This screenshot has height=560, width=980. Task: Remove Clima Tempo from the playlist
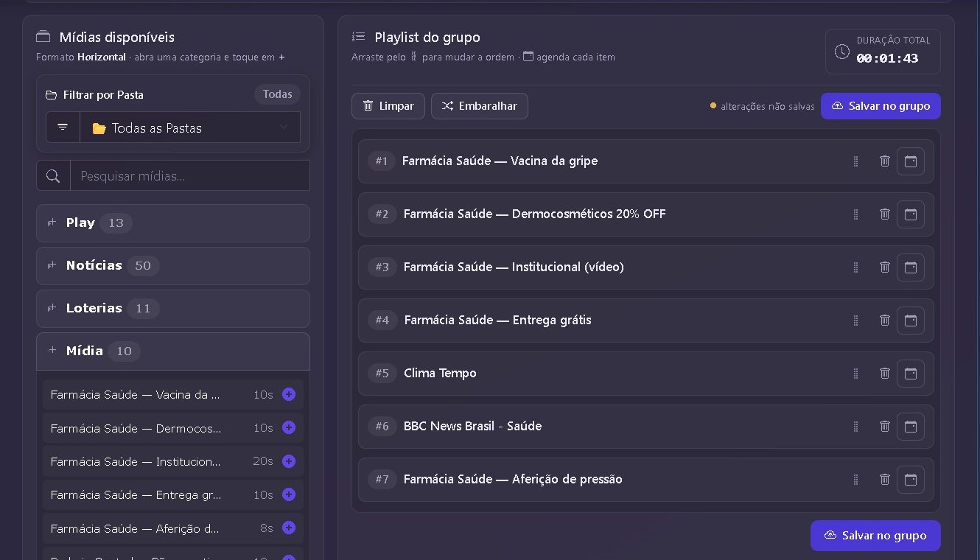(885, 374)
